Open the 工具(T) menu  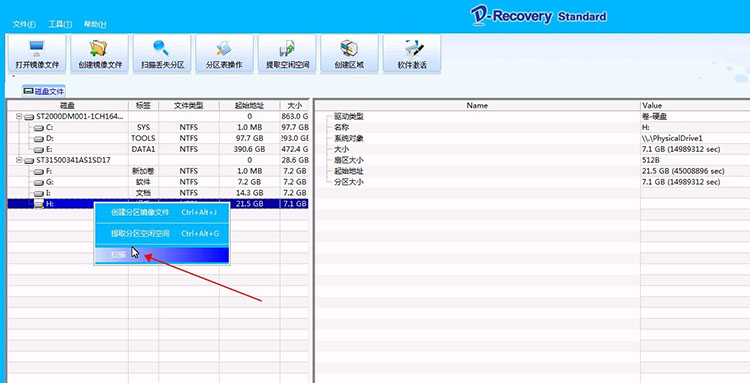click(60, 24)
